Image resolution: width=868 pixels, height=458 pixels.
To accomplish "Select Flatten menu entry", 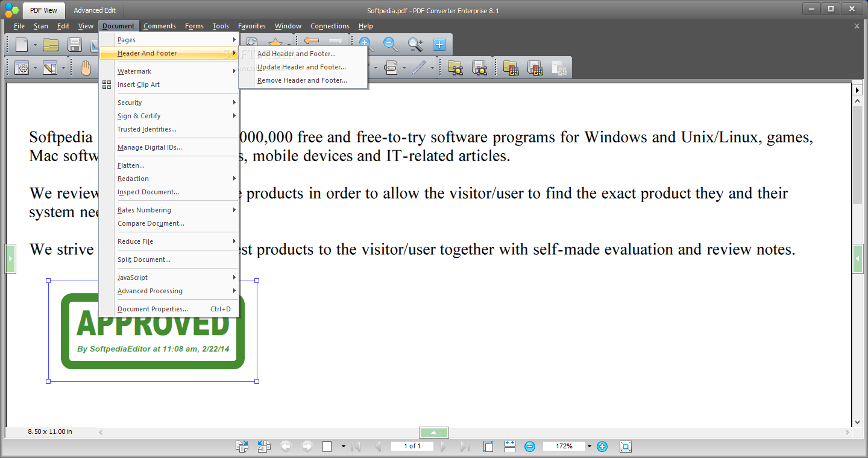I will coord(169,165).
